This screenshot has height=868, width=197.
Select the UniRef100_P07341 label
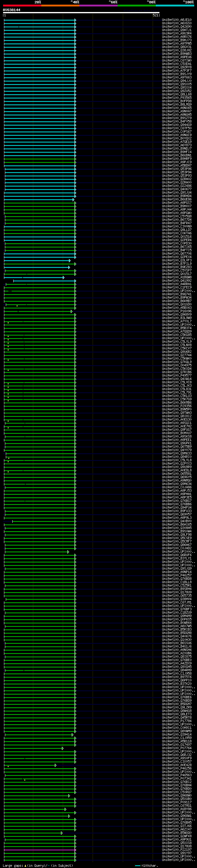pyautogui.click(x=176, y=779)
